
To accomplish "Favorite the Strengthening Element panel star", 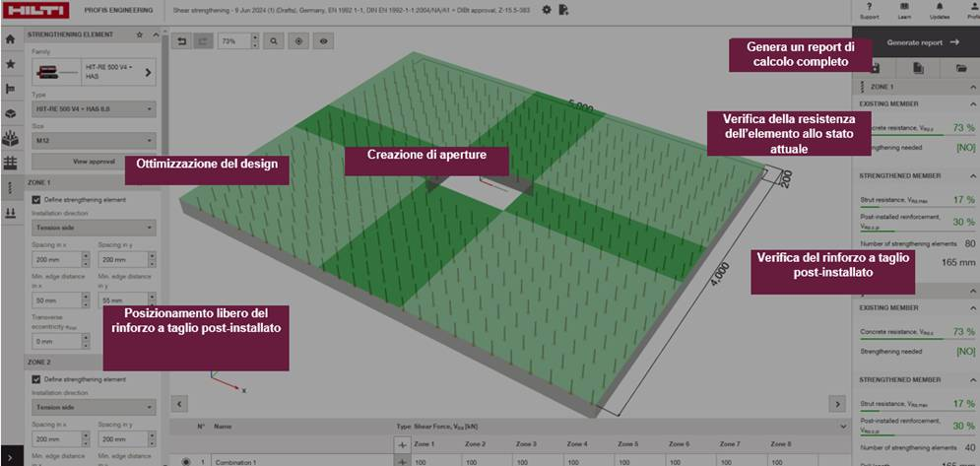I will [140, 34].
